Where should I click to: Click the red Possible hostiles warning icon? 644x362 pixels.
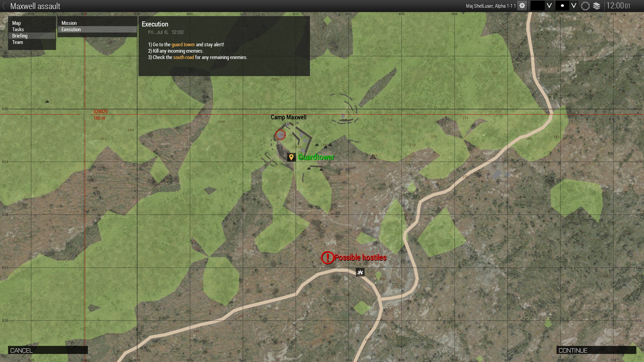327,258
